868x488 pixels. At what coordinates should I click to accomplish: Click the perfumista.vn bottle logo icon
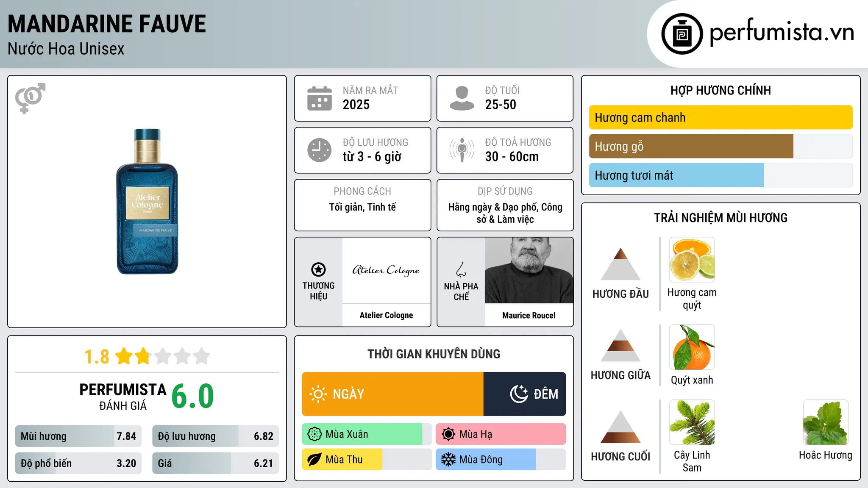click(682, 34)
